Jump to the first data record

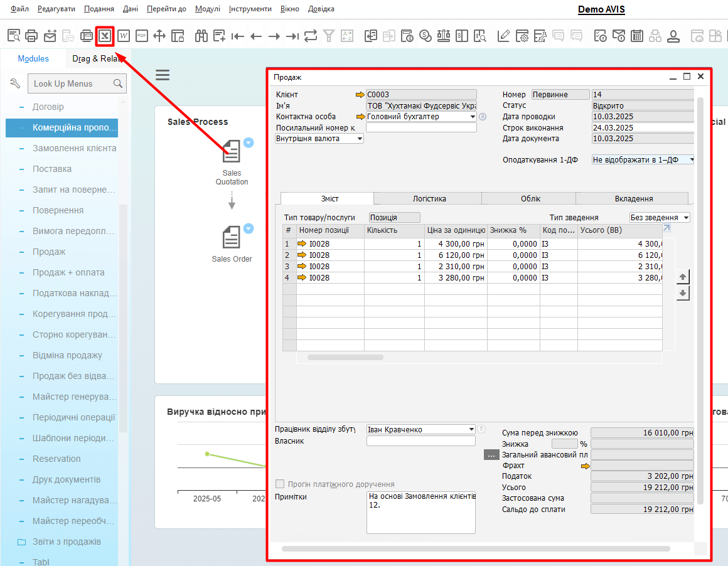pyautogui.click(x=237, y=36)
